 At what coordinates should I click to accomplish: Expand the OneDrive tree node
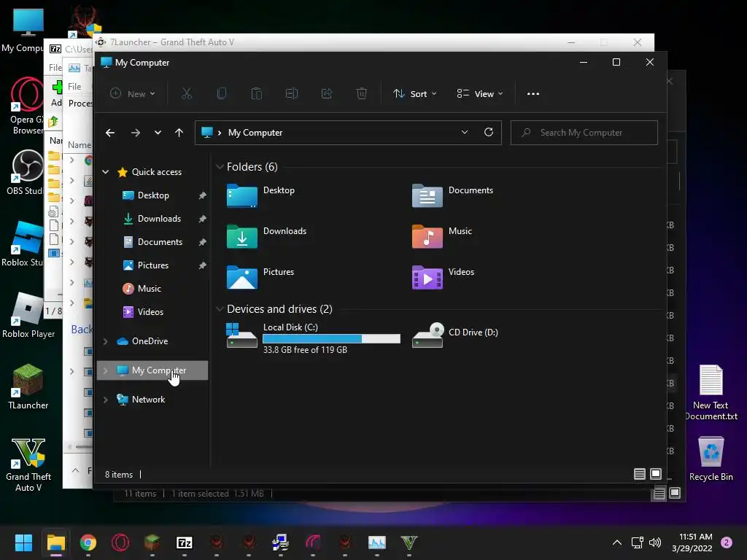click(106, 341)
